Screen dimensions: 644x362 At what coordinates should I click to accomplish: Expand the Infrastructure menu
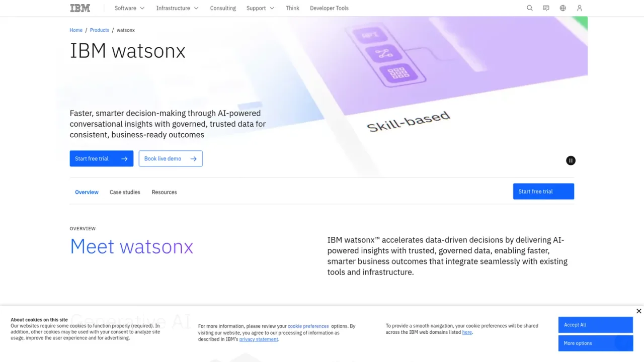[x=177, y=8]
